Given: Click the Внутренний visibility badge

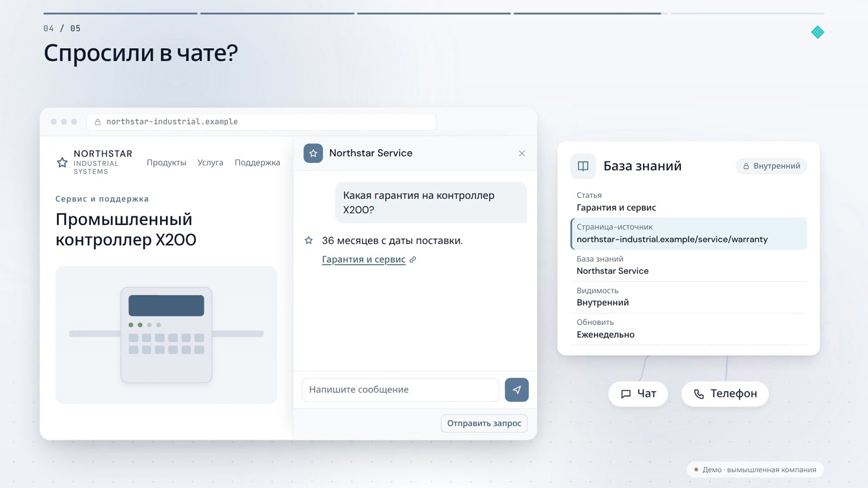Looking at the screenshot, I should (x=771, y=166).
